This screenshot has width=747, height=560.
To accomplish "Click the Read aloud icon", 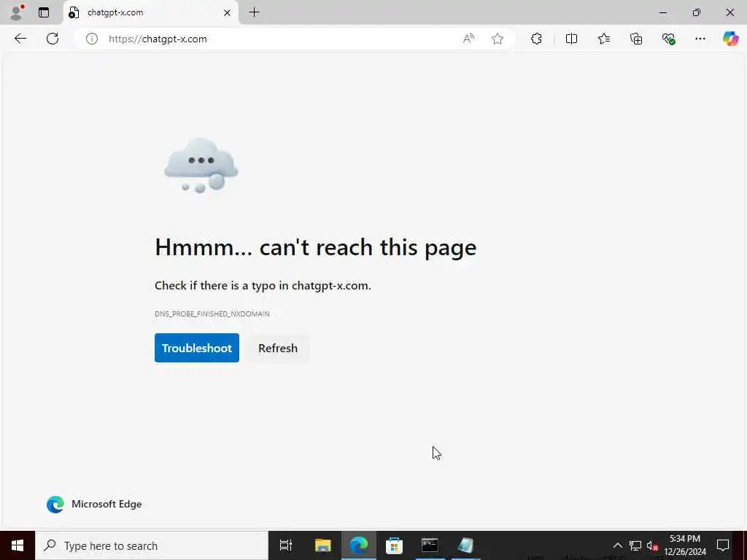I will [468, 39].
